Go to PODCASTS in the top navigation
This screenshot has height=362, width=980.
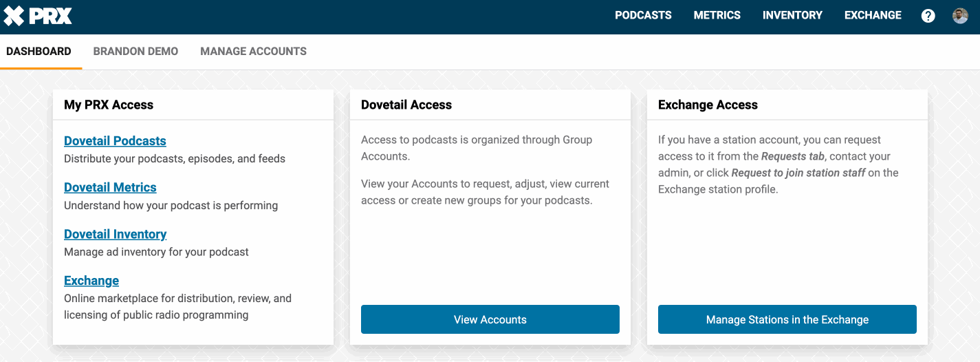coord(643,15)
